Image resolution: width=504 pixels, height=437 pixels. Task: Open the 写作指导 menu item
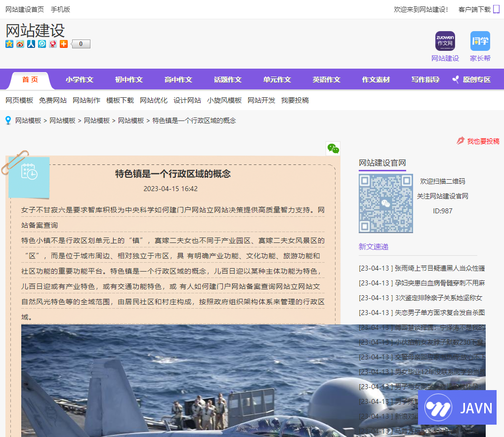425,79
